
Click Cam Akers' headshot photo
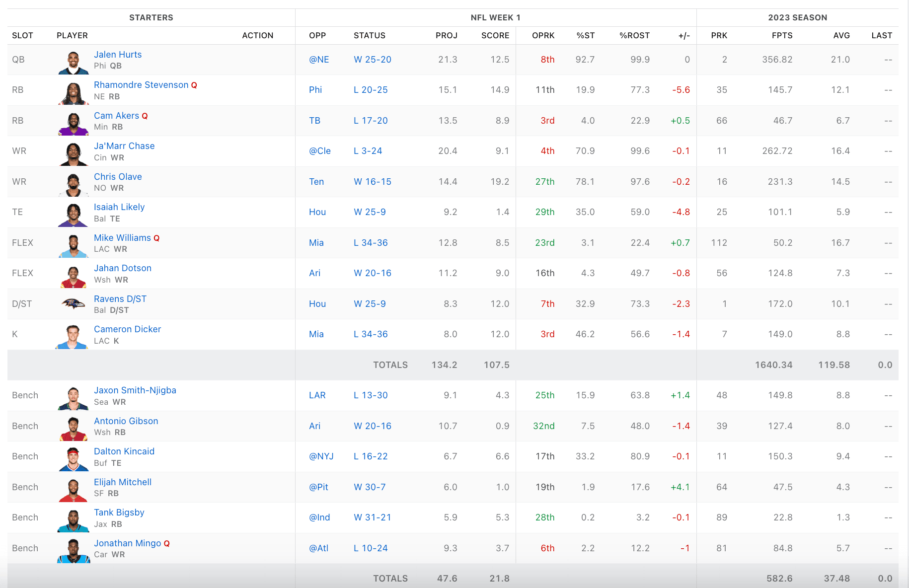click(74, 123)
